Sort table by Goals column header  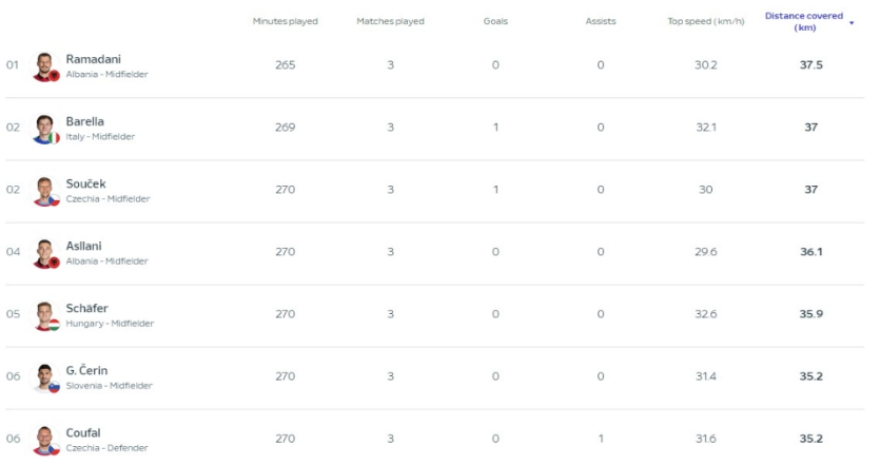tap(496, 21)
